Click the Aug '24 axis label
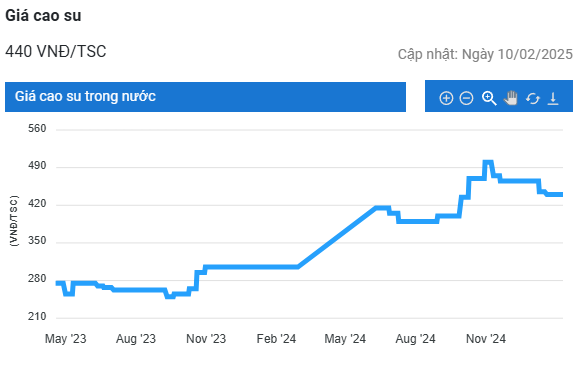 pyautogui.click(x=415, y=339)
